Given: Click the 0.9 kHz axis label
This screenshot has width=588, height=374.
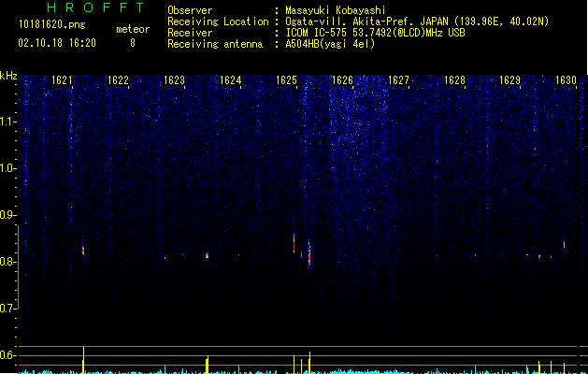Looking at the screenshot, I should point(7,215).
